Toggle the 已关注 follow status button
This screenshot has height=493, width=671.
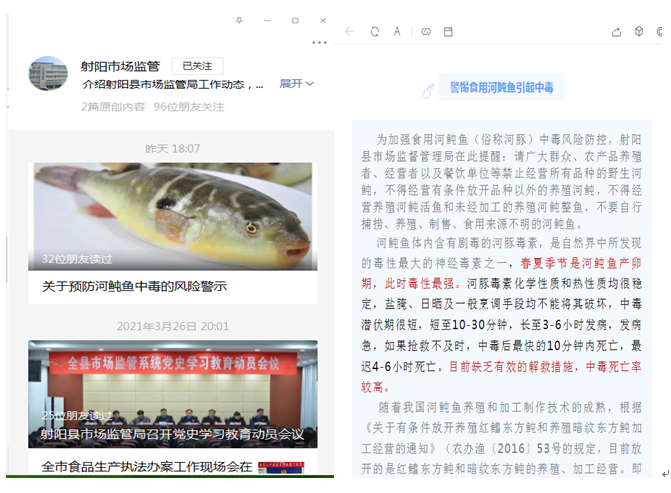(197, 66)
